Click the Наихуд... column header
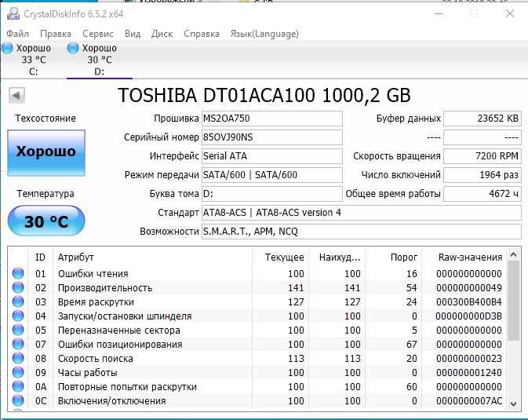Image resolution: width=528 pixels, height=420 pixels. point(337,257)
